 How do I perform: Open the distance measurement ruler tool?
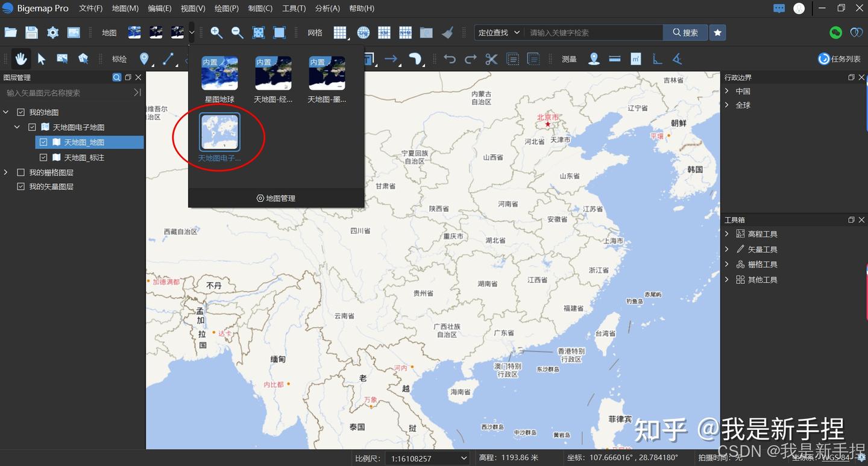tap(614, 58)
